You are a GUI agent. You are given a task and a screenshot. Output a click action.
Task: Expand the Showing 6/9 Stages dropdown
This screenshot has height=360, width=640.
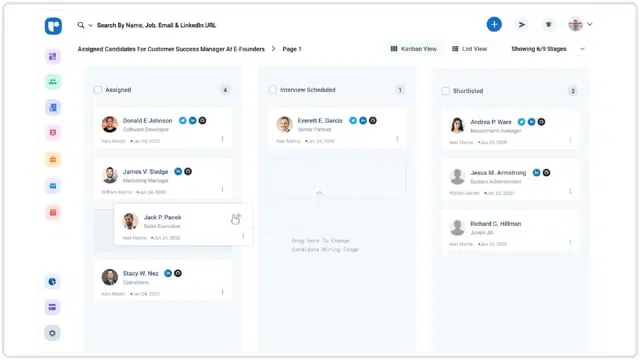point(582,49)
